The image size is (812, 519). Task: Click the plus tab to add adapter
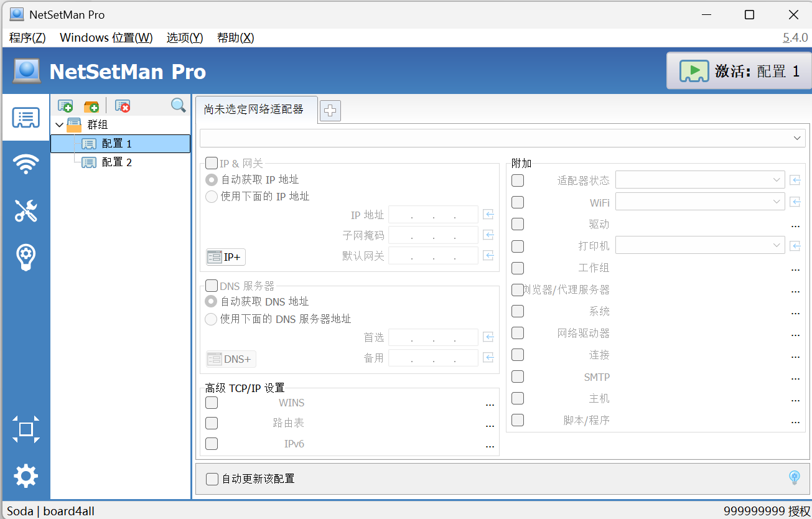click(x=330, y=110)
